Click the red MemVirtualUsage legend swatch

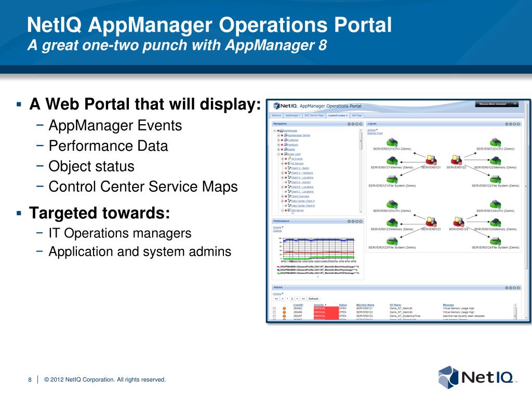278,267
